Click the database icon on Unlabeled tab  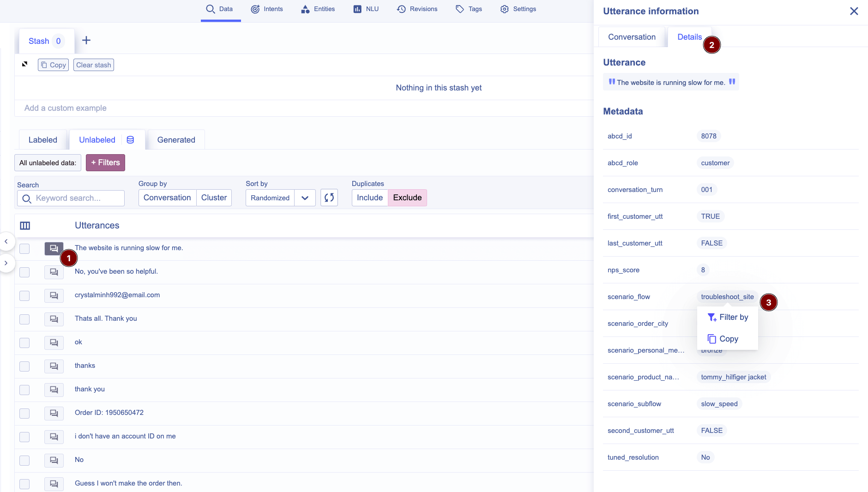(131, 140)
